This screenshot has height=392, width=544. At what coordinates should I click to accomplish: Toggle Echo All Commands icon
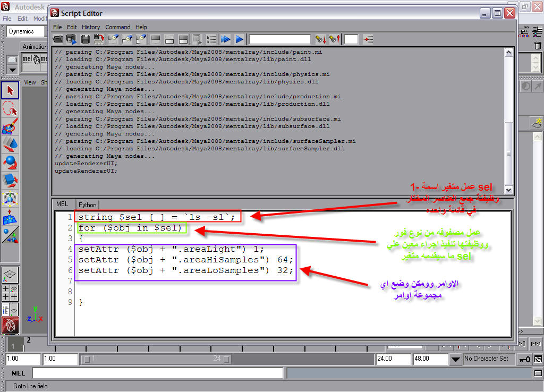pyautogui.click(x=198, y=39)
